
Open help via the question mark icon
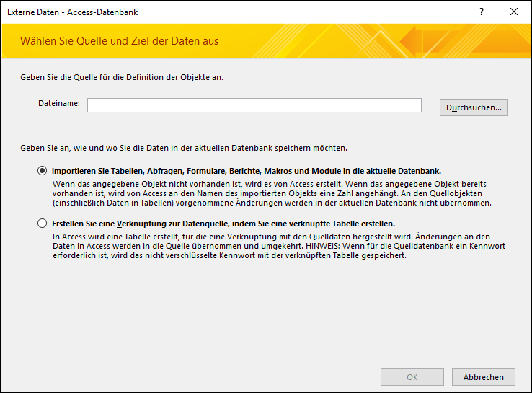481,12
